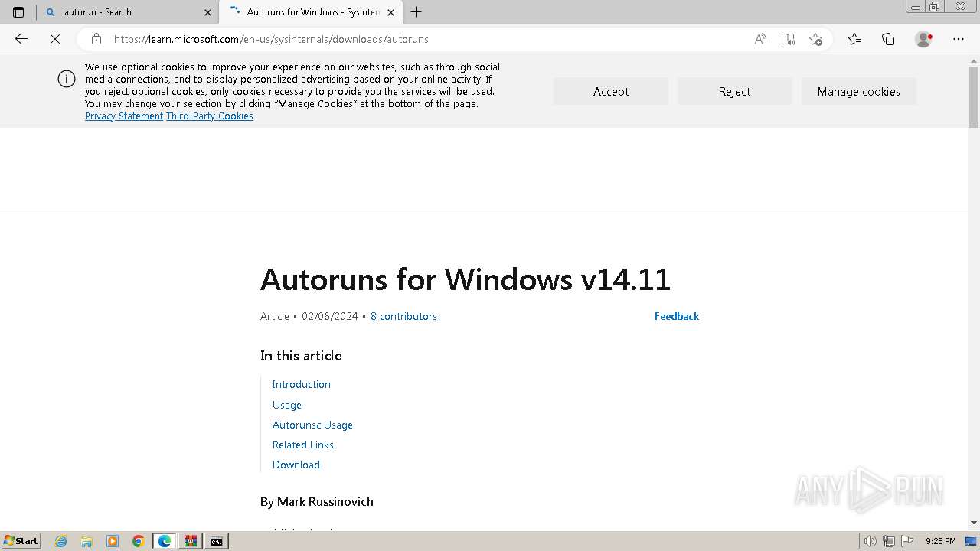This screenshot has height=551, width=980.
Task: Turn on Read aloud icon in address bar
Action: coord(760,39)
